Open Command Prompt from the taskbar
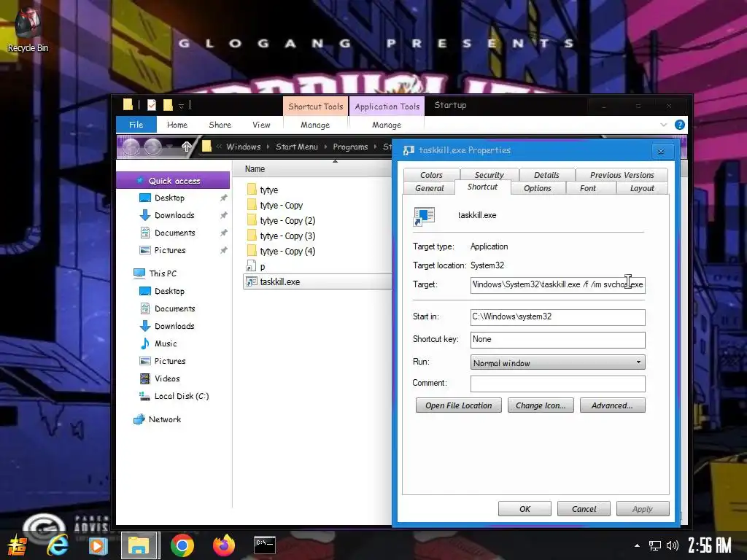The image size is (747, 560). pos(265,545)
